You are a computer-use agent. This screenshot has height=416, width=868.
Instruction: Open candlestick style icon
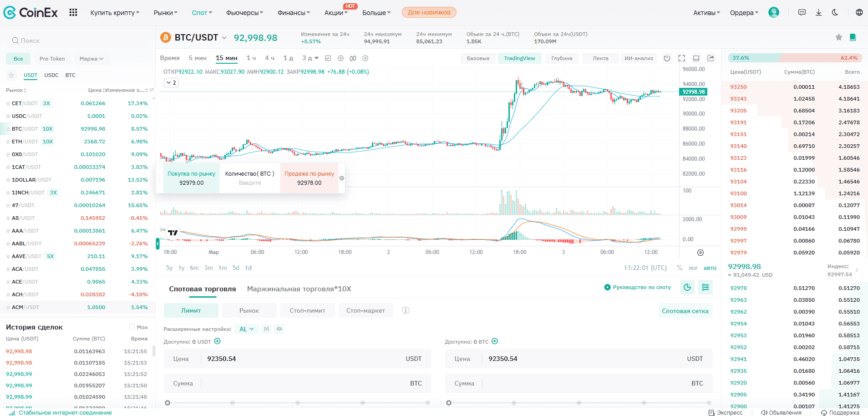click(x=353, y=58)
